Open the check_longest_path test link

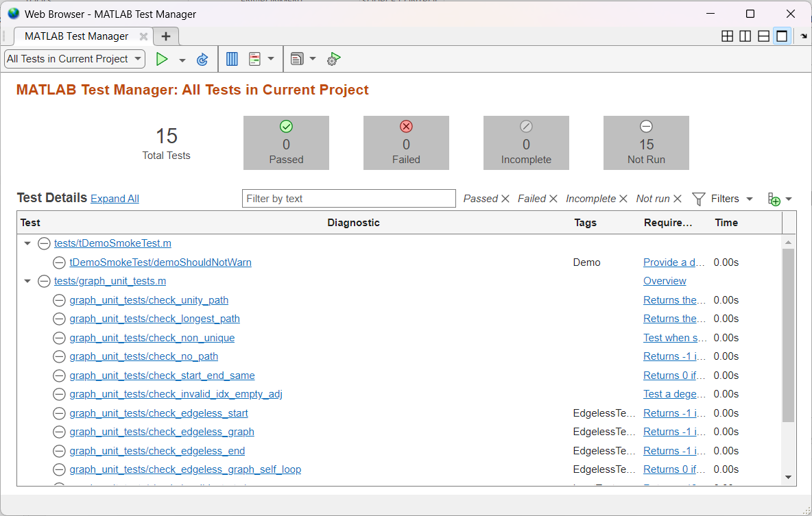click(x=154, y=319)
